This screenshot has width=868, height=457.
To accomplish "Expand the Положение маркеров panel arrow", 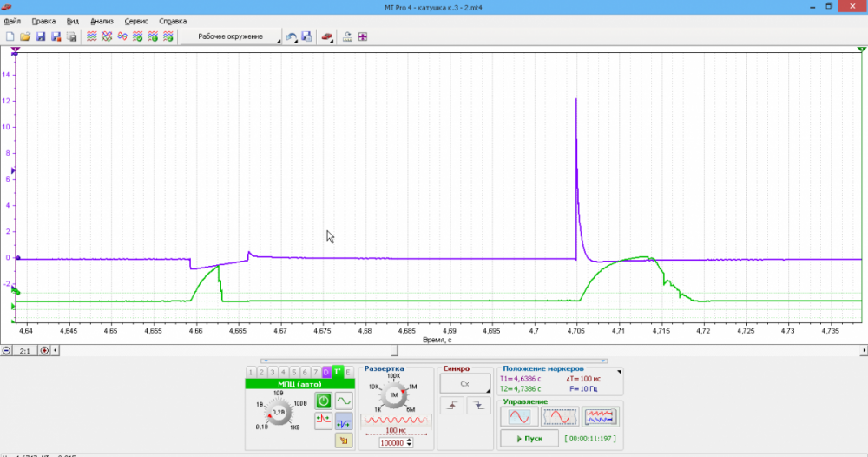I will pos(619,371).
